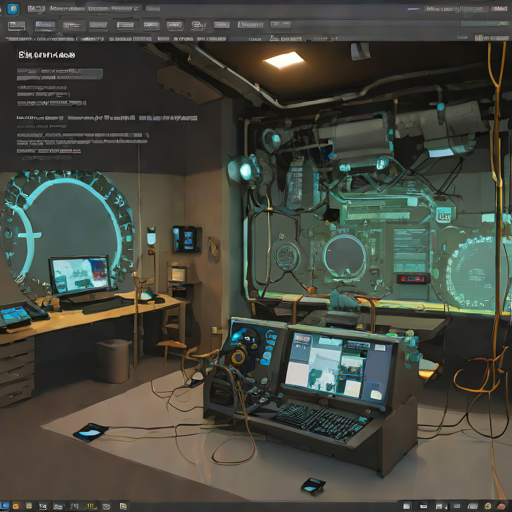This screenshot has height=512, width=512.
Task: Open the dropdown field in the title bar
Action: point(113,9)
